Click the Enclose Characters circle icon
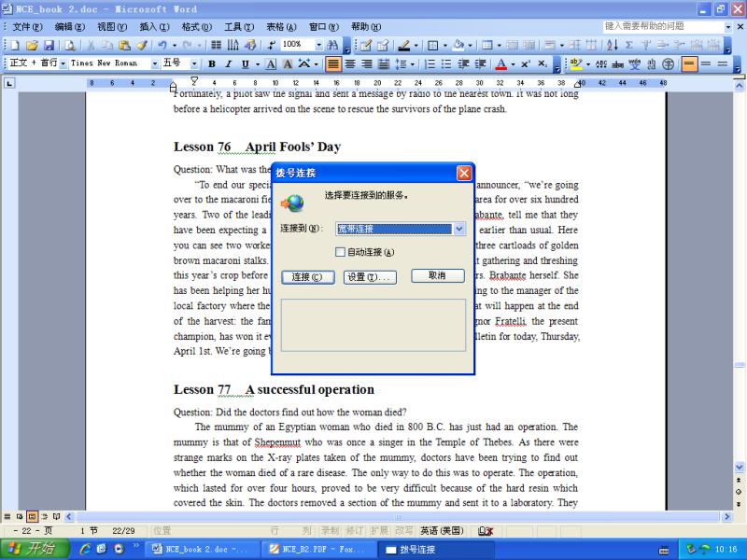 click(668, 63)
